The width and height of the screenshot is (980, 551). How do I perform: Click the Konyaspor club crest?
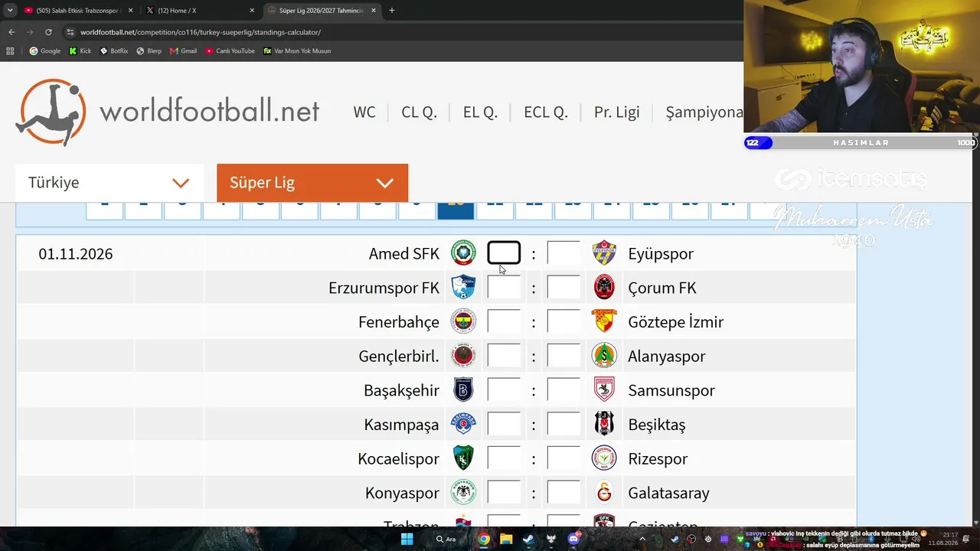click(x=463, y=493)
